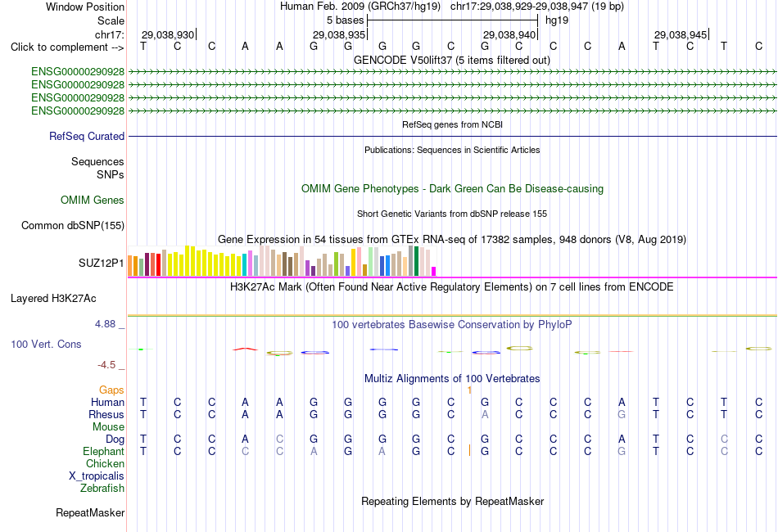Open the OMIM Genes track label

pyautogui.click(x=93, y=200)
